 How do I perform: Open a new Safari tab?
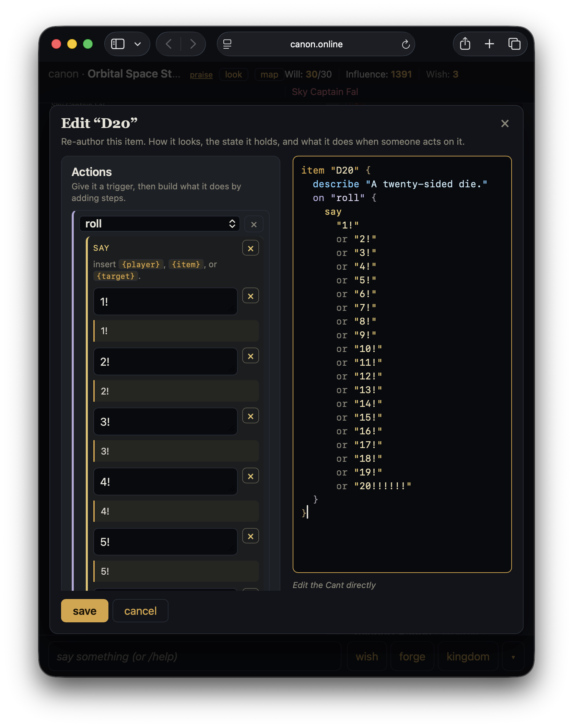click(x=489, y=44)
